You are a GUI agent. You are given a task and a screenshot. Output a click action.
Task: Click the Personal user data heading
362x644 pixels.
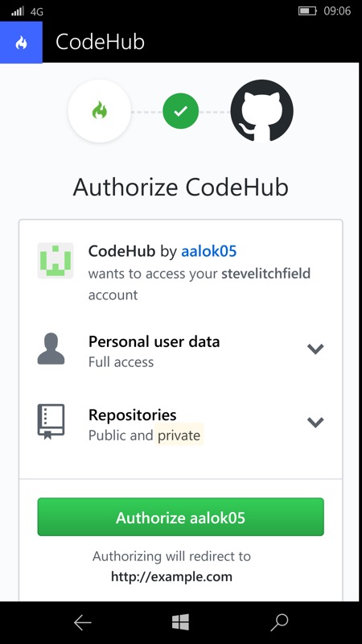(x=154, y=341)
